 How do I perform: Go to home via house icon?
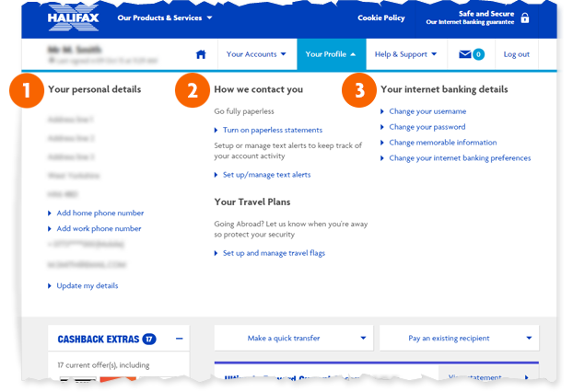(201, 54)
